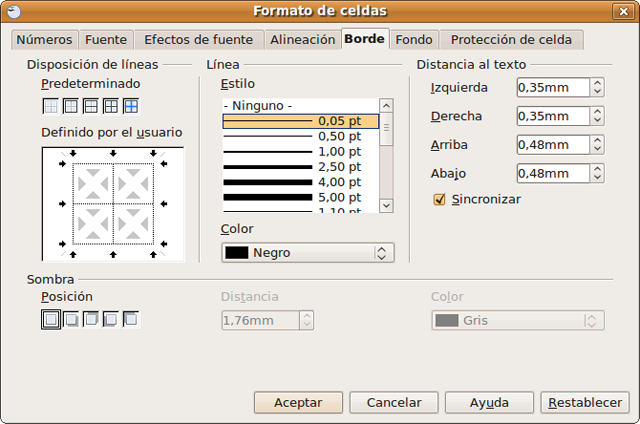Select shadow to top left

click(131, 320)
